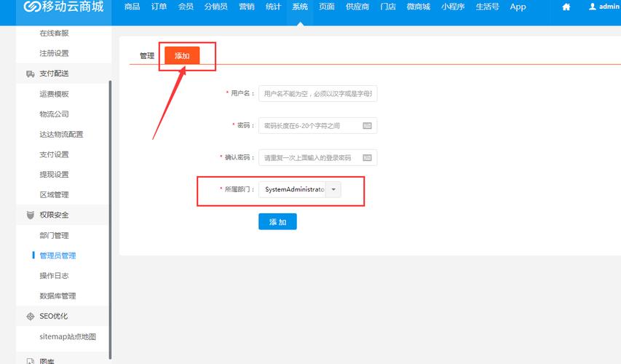The width and height of the screenshot is (621, 364).
Task: Open the 生活号 top menu
Action: 487,7
